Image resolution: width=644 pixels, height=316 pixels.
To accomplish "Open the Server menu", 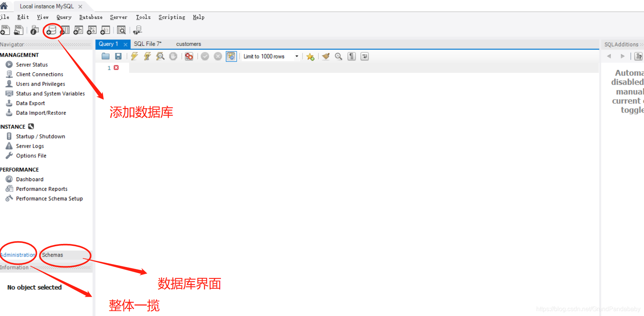I will 119,17.
